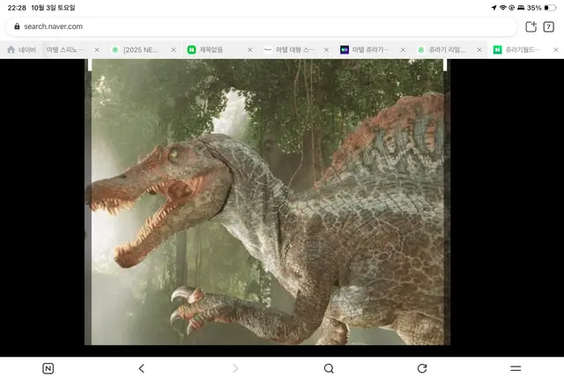Switch to the 마텔 쥬라기 tab
This screenshot has width=564, height=392.
tap(370, 49)
